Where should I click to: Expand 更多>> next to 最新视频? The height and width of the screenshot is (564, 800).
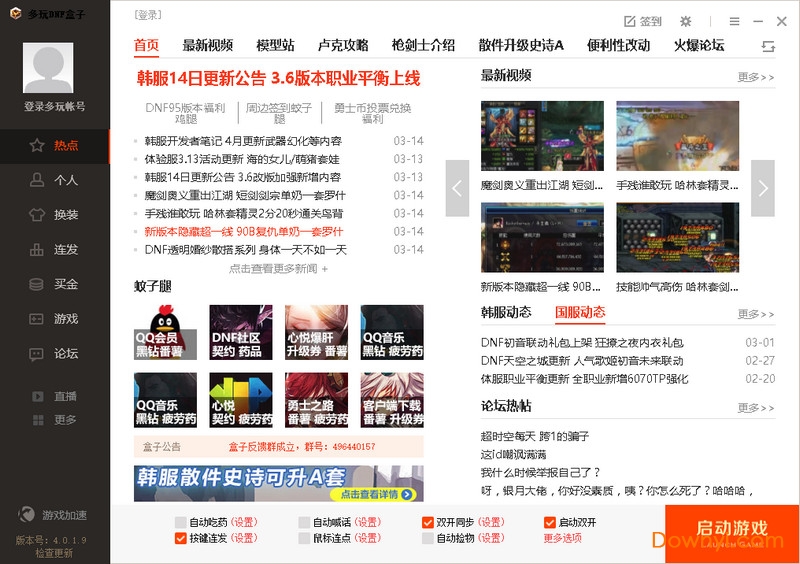point(756,77)
